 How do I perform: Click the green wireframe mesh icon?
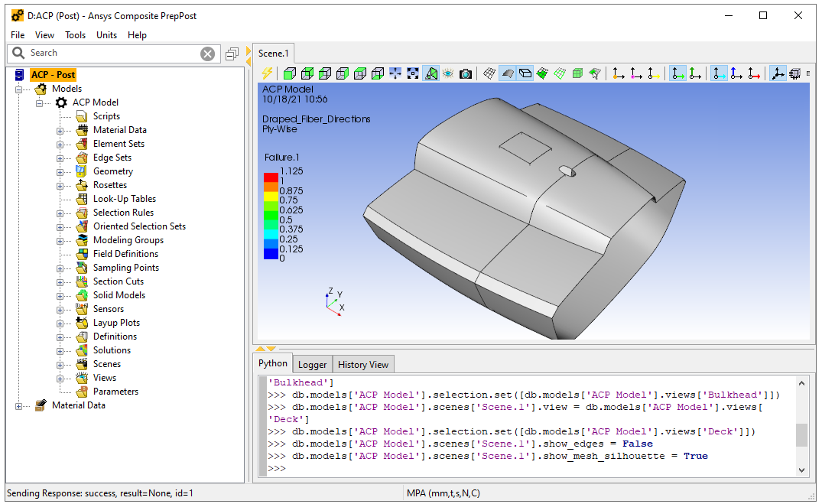point(560,73)
